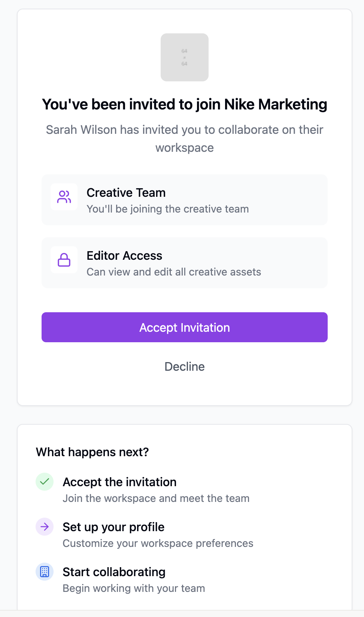
Task: Click the Nike Marketing invitation heading
Action: [x=185, y=105]
